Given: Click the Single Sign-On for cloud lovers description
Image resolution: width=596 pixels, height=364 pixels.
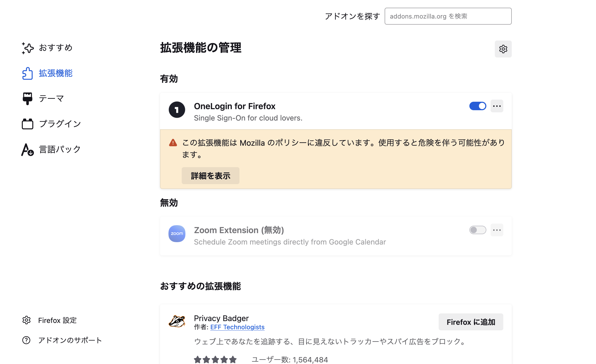Looking at the screenshot, I should [x=248, y=118].
